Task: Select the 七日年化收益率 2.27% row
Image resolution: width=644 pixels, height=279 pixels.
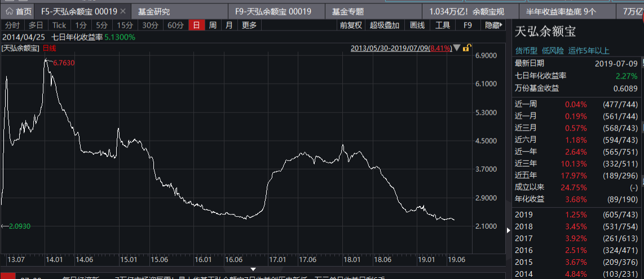Action: tap(576, 76)
